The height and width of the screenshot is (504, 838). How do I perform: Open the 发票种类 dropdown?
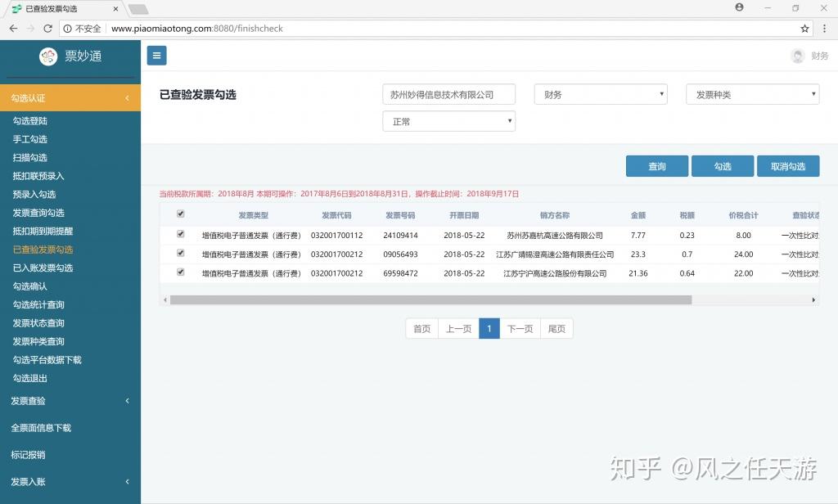(753, 95)
